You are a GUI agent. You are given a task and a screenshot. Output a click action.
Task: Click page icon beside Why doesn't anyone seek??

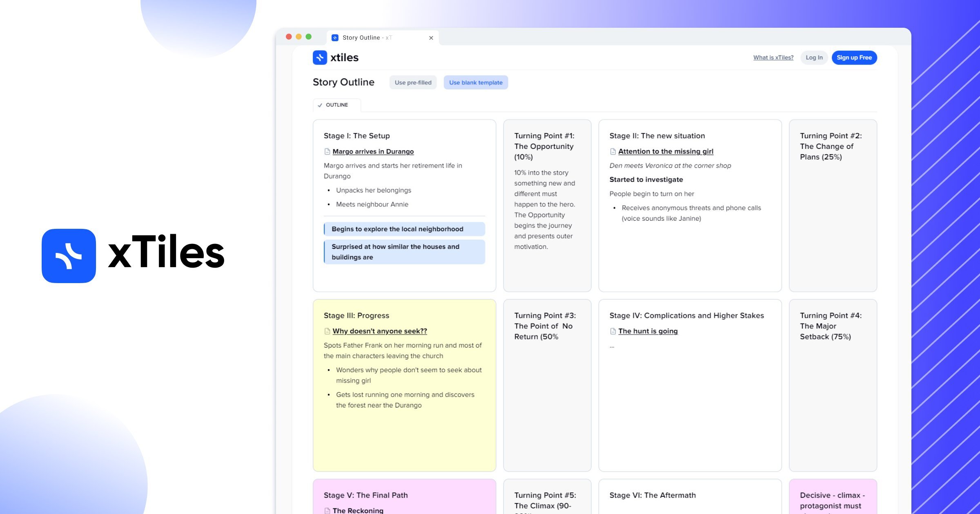coord(327,331)
